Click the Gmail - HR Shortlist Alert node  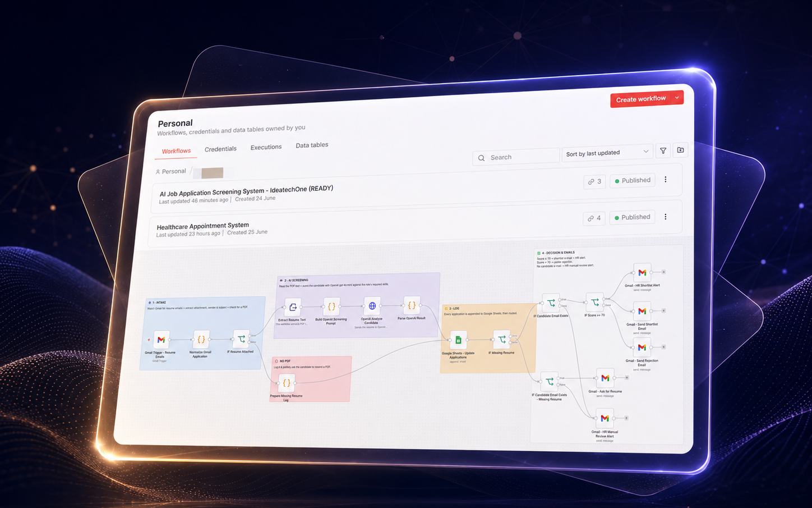(x=642, y=272)
